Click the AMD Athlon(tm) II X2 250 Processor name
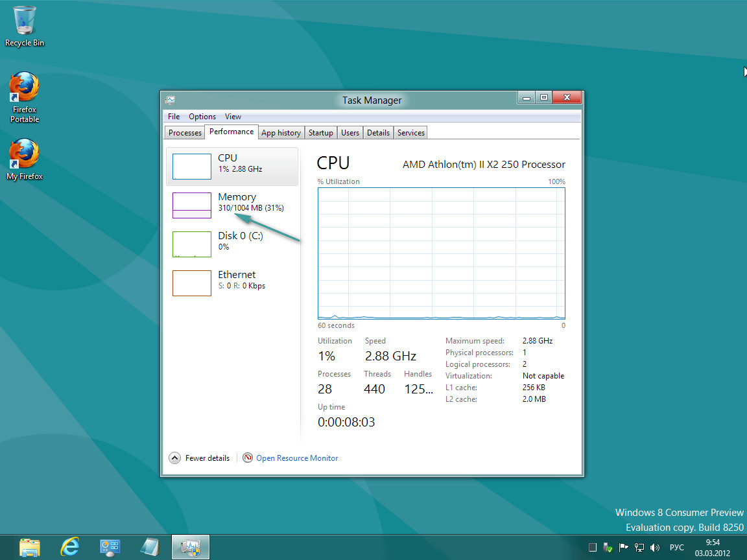Screen dimensions: 747x560 coord(484,164)
